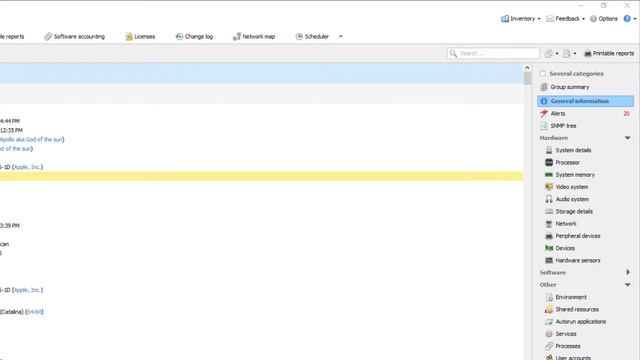Follow the 'Apollo aka God of the sun' link

coord(31,140)
